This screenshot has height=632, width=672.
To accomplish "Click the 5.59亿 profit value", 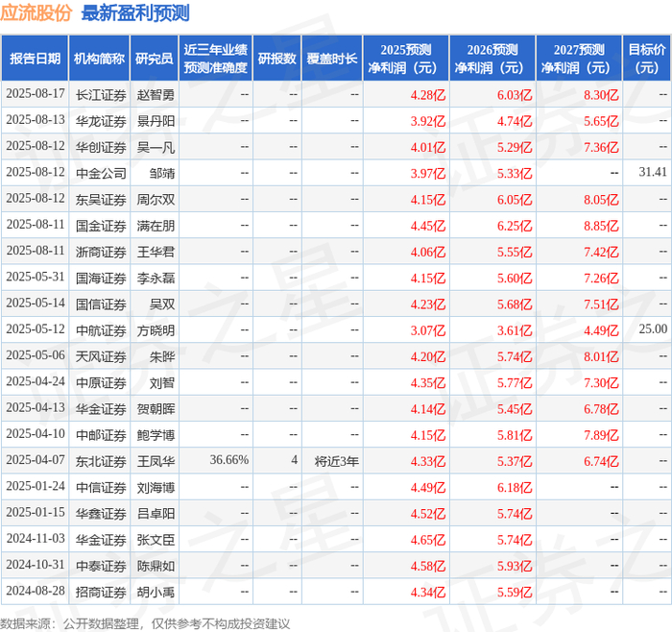I will coord(515,592).
